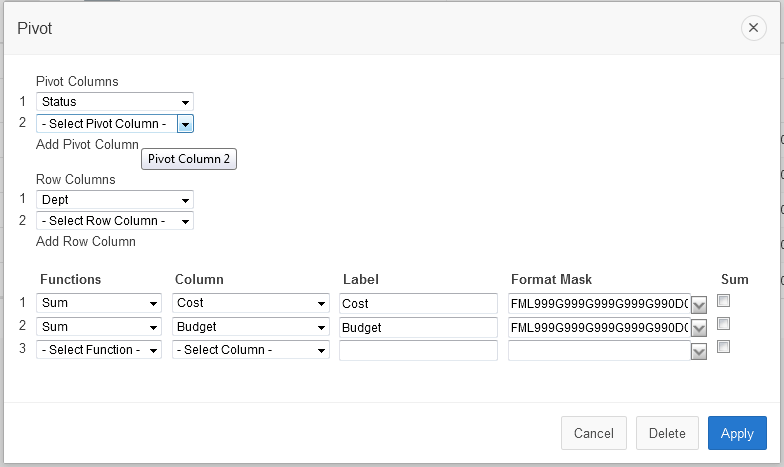Change the Budget column dropdown selection
This screenshot has width=784, height=467.
pos(251,327)
